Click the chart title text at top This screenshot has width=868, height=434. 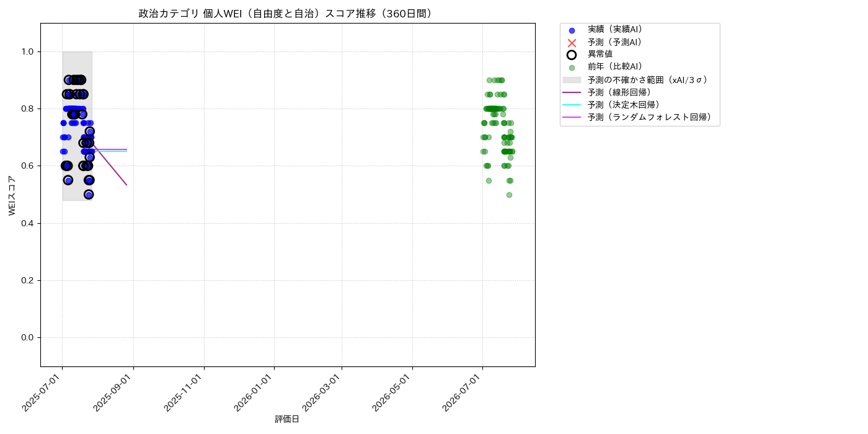point(286,14)
